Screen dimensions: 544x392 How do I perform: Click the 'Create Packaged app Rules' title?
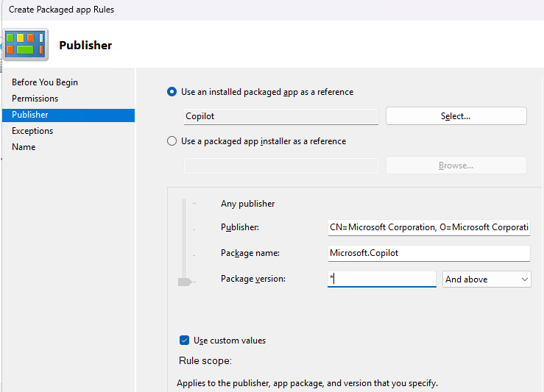tap(61, 10)
